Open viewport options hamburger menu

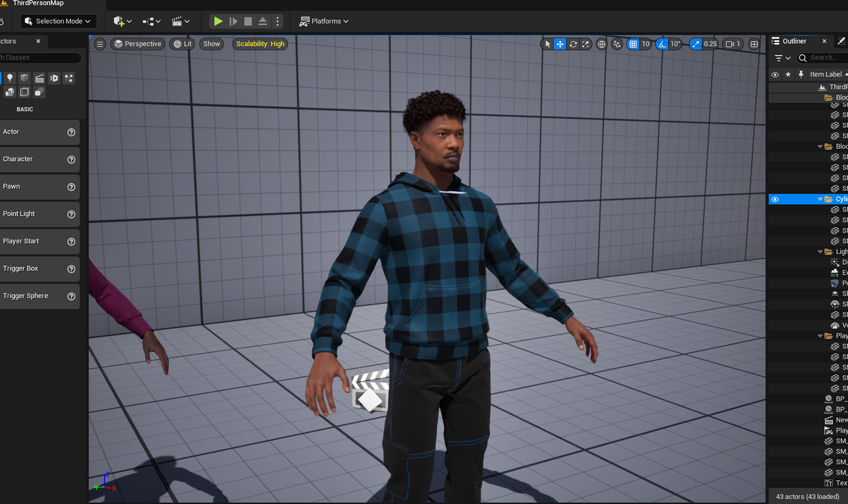[x=100, y=44]
